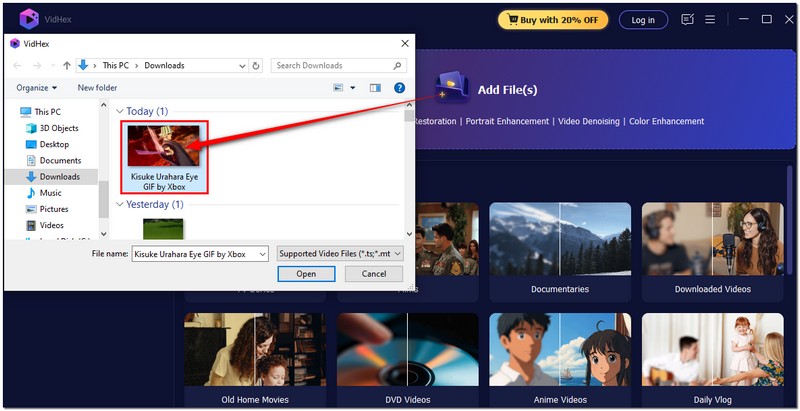Select Documents in the navigation pane

[60, 160]
